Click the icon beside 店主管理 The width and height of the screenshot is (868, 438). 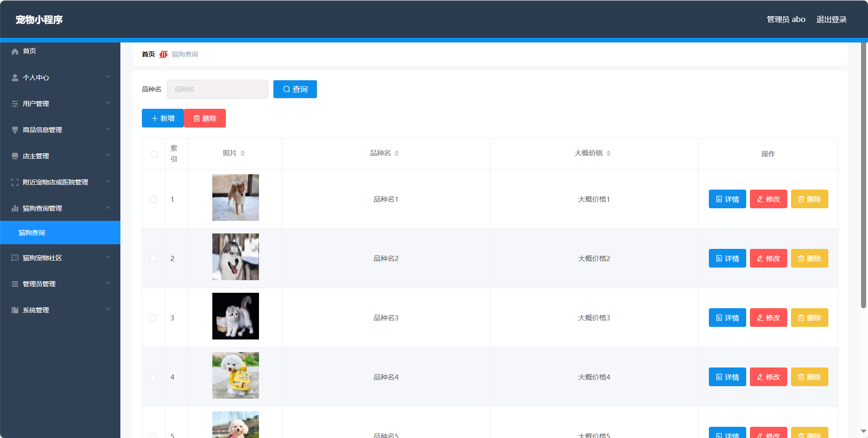[15, 156]
